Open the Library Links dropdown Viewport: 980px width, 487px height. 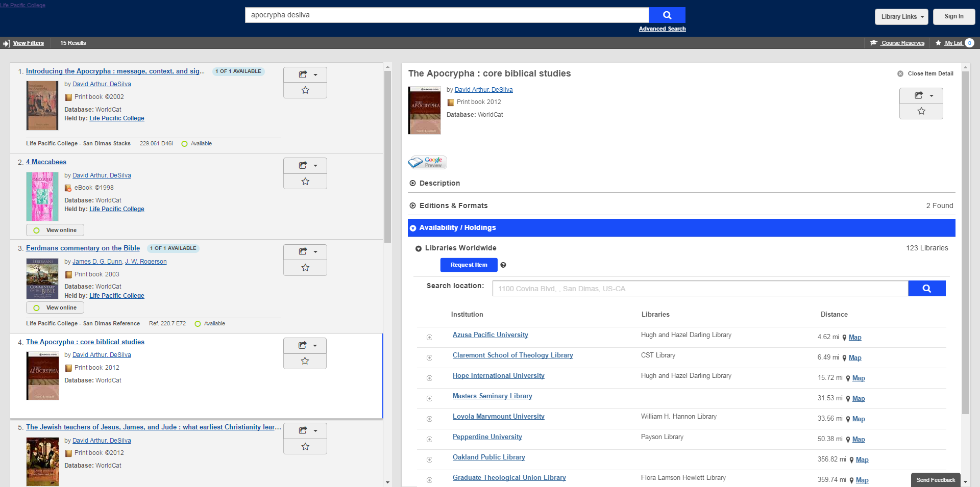point(902,17)
